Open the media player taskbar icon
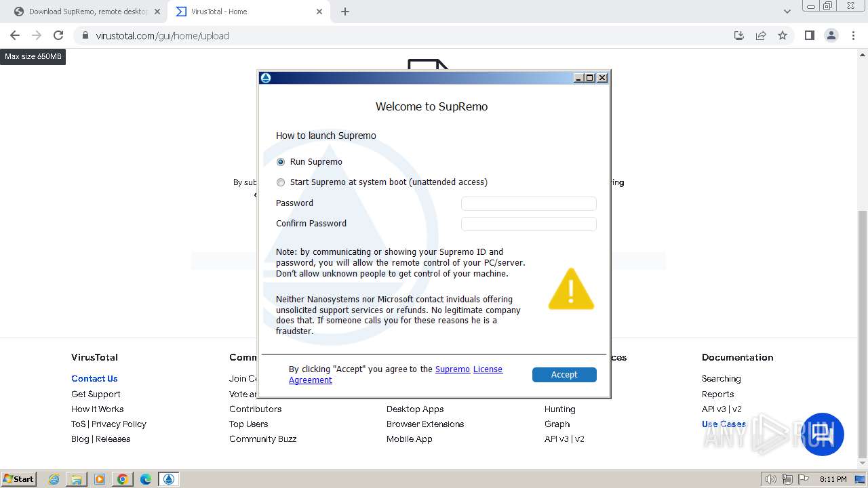Image resolution: width=868 pixels, height=488 pixels. (100, 479)
